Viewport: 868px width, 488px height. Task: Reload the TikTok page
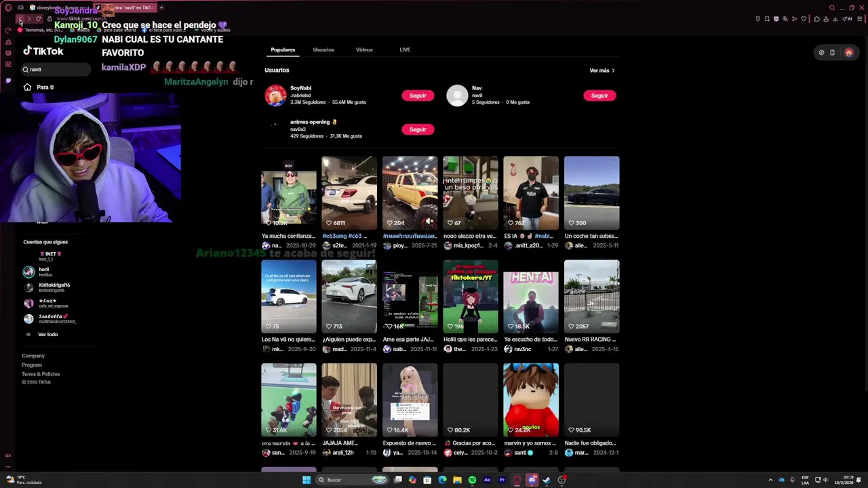(x=38, y=19)
